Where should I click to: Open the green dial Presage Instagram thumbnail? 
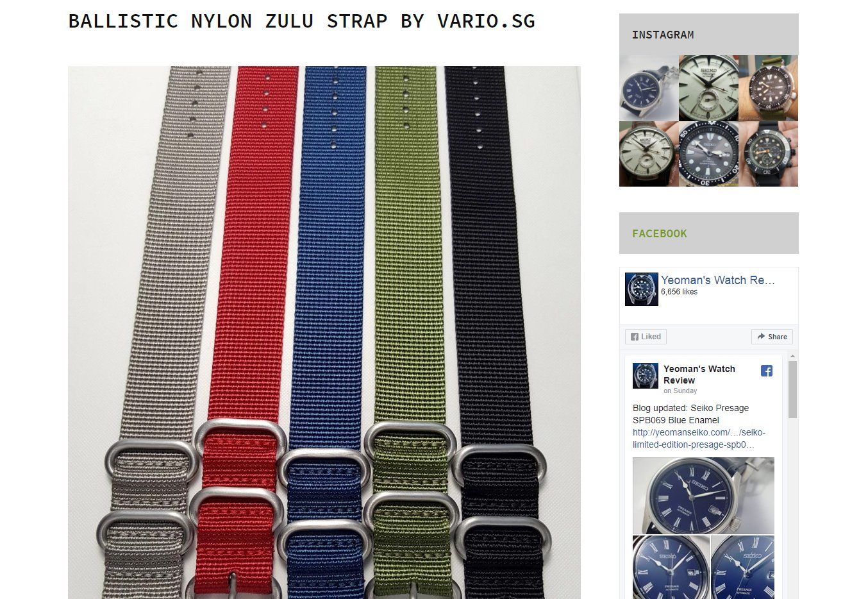[708, 88]
